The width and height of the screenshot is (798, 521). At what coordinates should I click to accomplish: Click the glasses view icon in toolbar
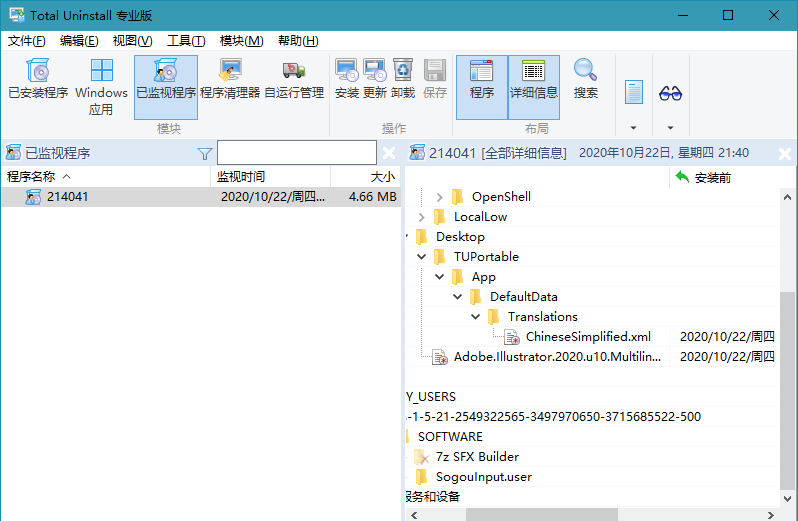(670, 93)
